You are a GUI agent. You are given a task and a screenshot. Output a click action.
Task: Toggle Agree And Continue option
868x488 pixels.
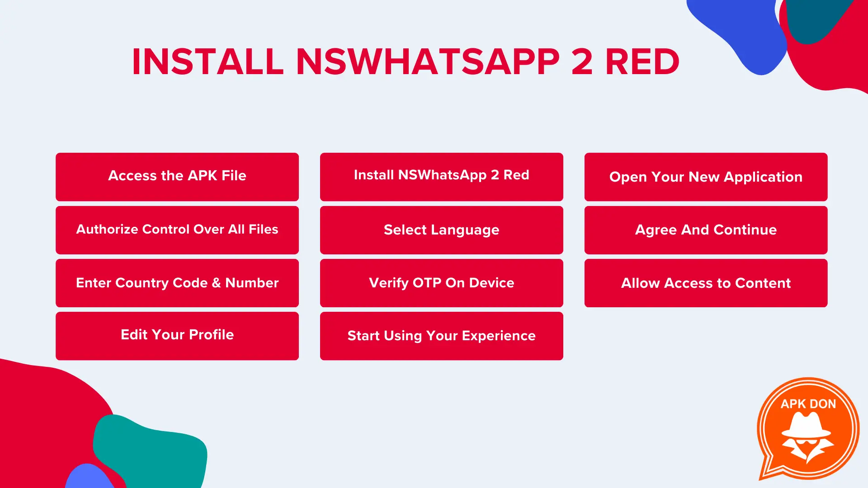(x=706, y=230)
